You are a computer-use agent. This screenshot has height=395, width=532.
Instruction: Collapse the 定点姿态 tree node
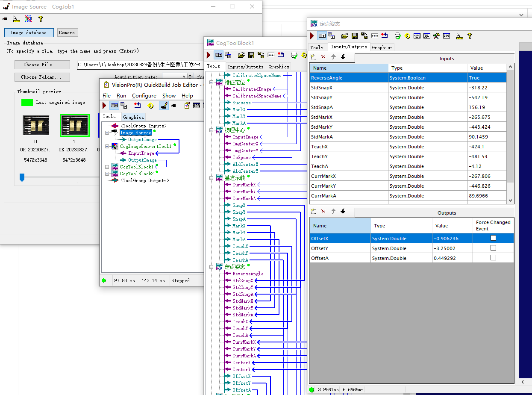point(212,267)
